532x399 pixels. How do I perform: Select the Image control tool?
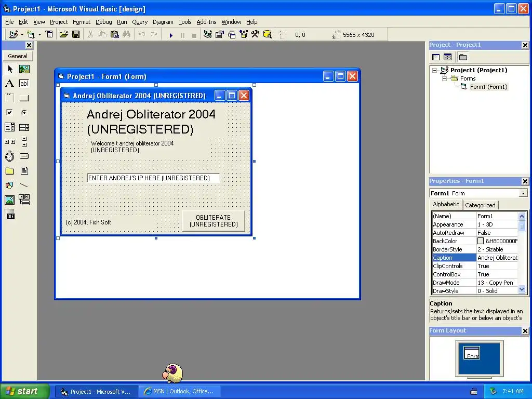coord(10,200)
